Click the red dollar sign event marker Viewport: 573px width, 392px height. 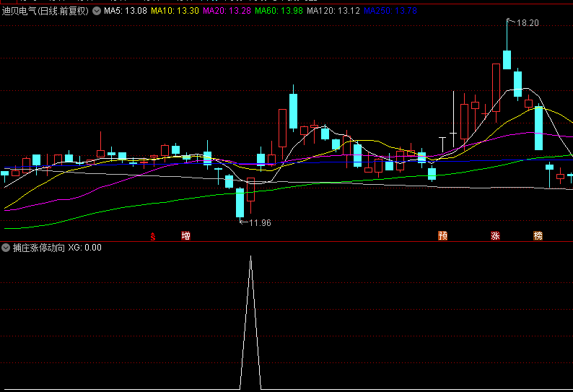click(153, 236)
